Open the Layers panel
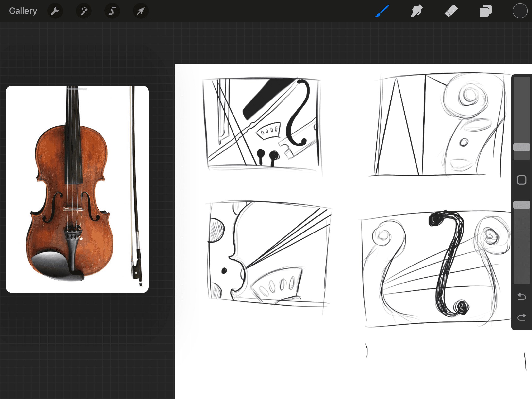The image size is (532, 399). pos(485,11)
